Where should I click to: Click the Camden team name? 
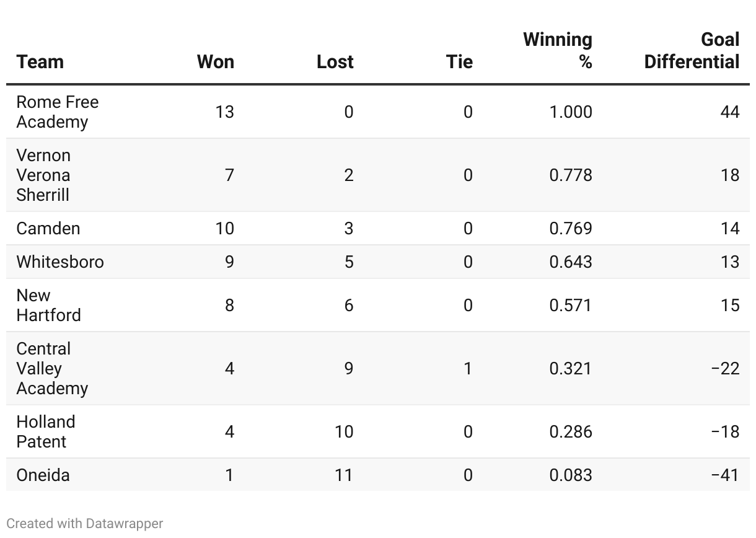coord(48,228)
